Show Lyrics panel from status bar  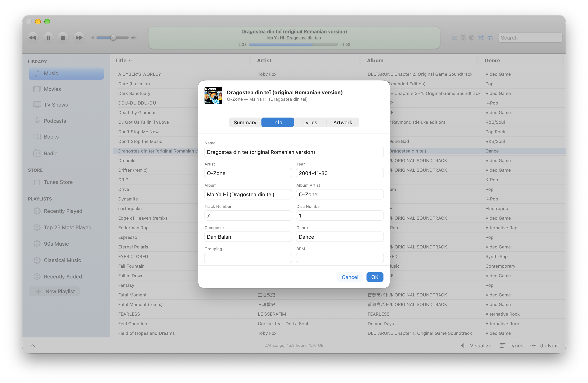click(512, 345)
